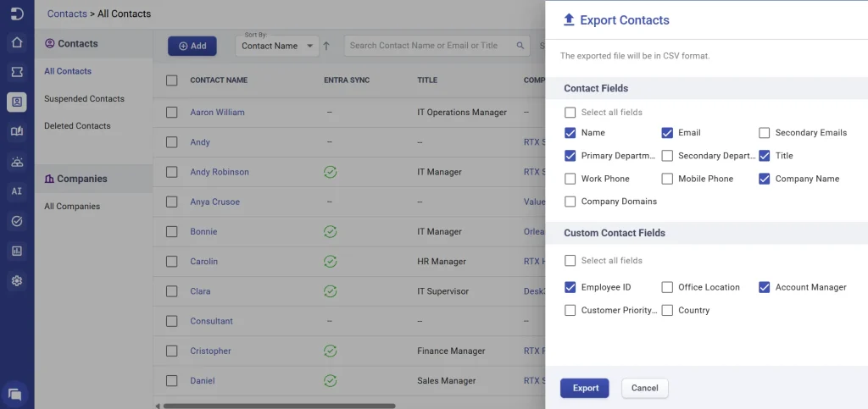Viewport: 868px width, 409px height.
Task: Open the chat bubble icon at sidebar bottom
Action: click(15, 395)
